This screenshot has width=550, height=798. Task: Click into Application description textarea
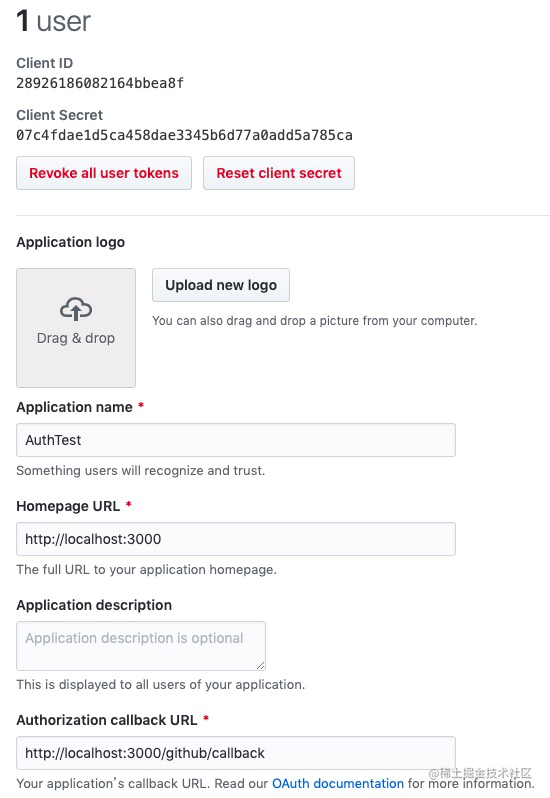141,646
